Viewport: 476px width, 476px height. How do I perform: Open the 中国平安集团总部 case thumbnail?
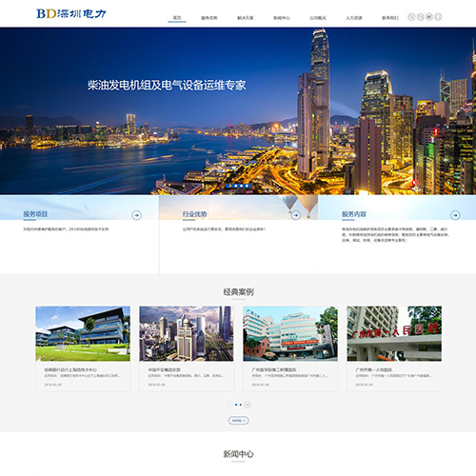pos(187,333)
